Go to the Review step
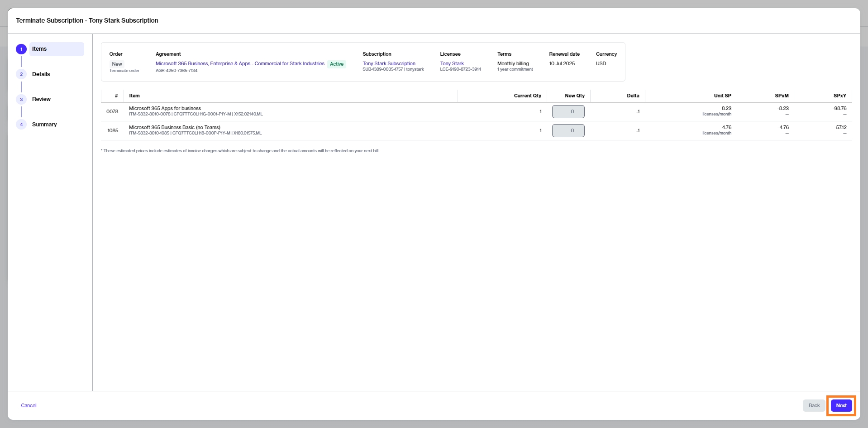The image size is (868, 428). pos(41,99)
